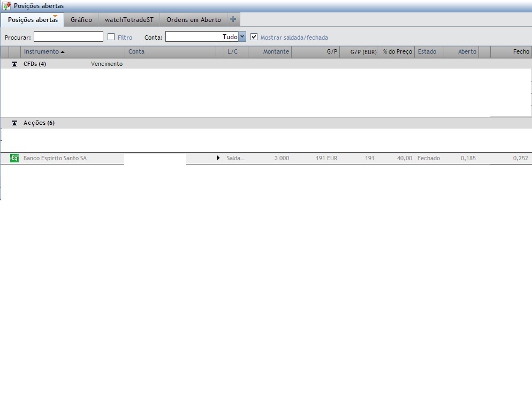Viewport: 532px width, 419px height.
Task: Click the green Eq icon for Banco Espirito Santo
Action: coord(14,158)
